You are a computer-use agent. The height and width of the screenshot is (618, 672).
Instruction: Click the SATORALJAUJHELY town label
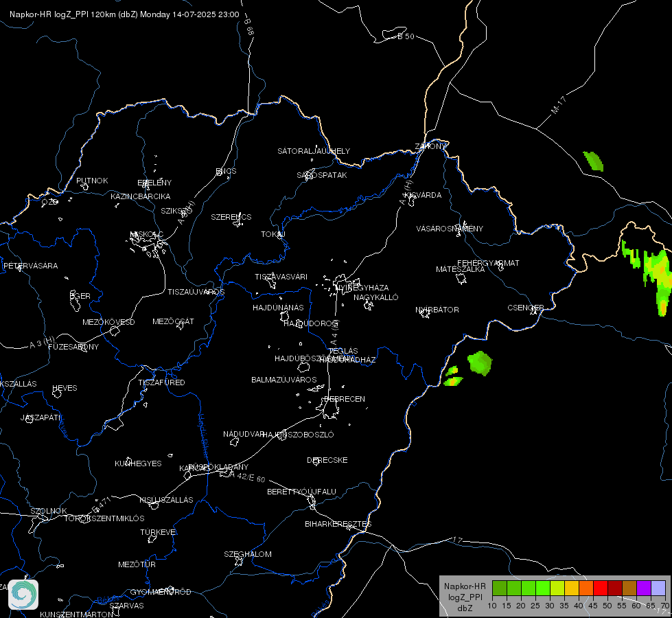click(x=314, y=151)
